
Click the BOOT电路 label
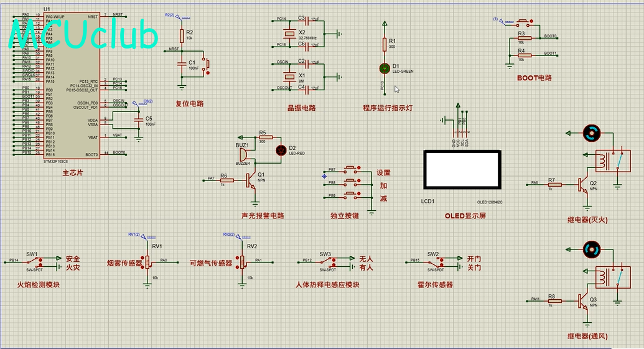tap(534, 78)
